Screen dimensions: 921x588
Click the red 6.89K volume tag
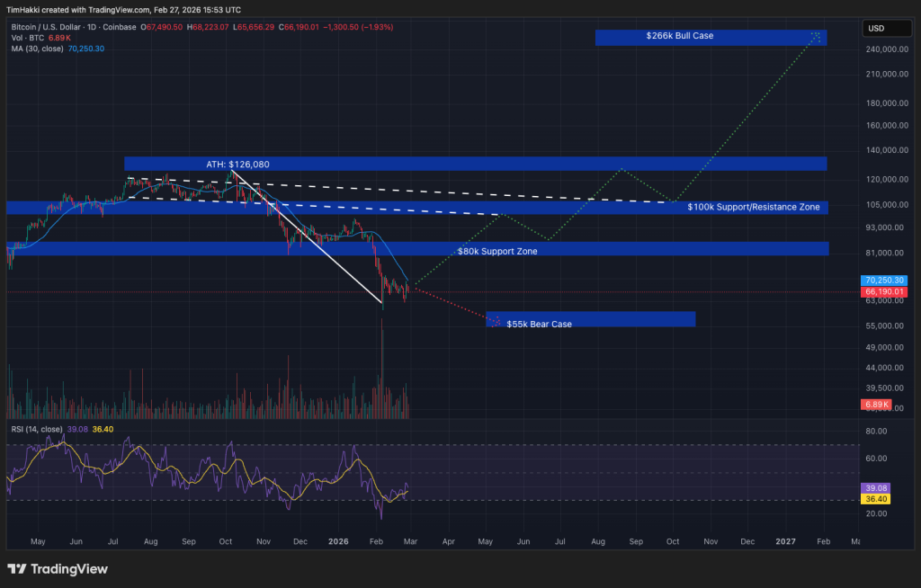click(x=877, y=405)
